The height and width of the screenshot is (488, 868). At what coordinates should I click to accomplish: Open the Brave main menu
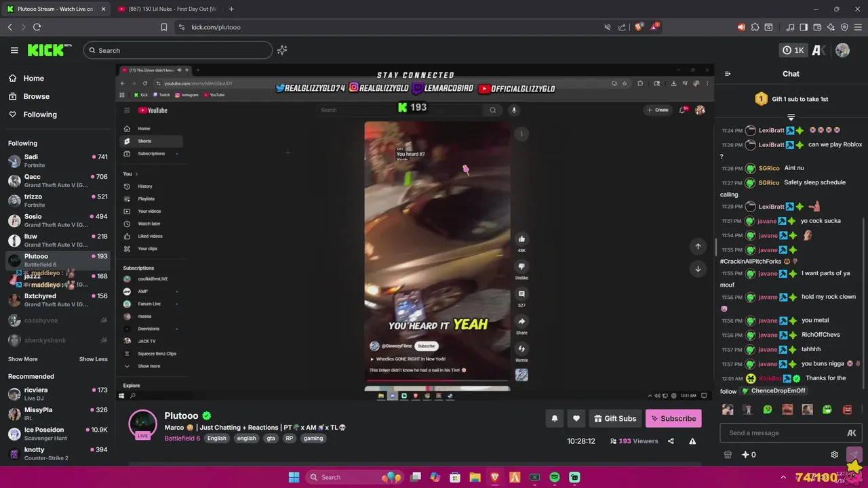pyautogui.click(x=858, y=27)
